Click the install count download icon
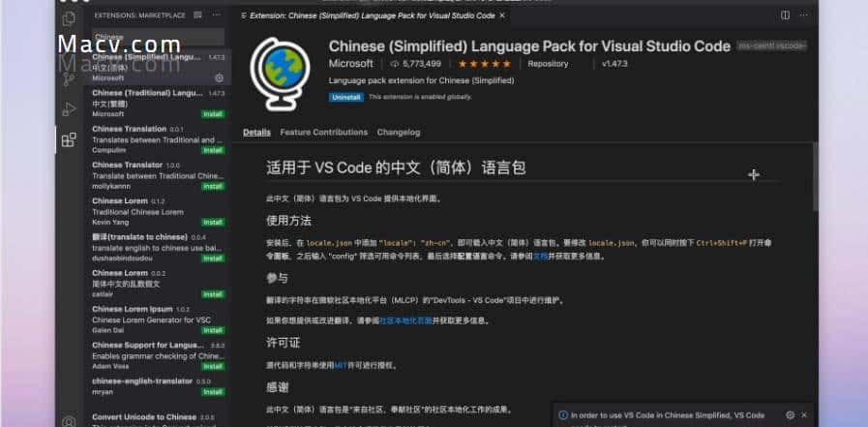868x427 pixels. pos(395,64)
